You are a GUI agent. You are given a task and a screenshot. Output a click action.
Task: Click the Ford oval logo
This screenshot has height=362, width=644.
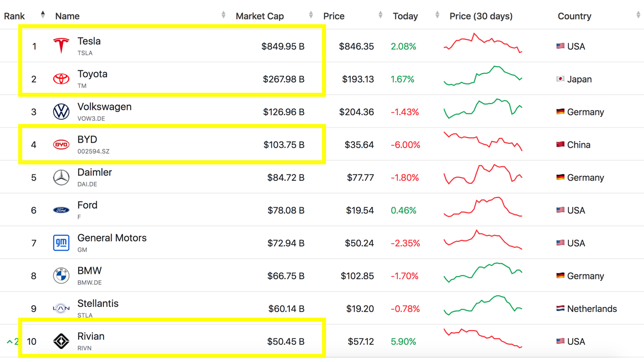pos(61,210)
